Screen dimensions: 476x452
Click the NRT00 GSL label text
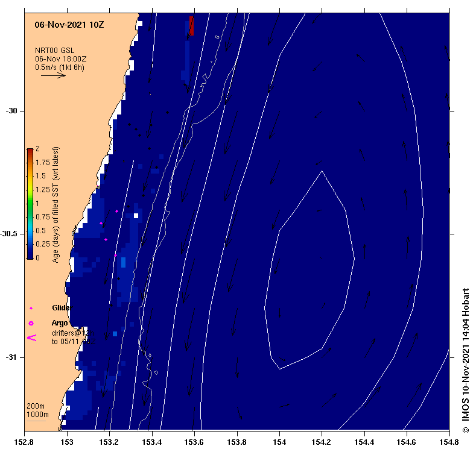point(55,51)
